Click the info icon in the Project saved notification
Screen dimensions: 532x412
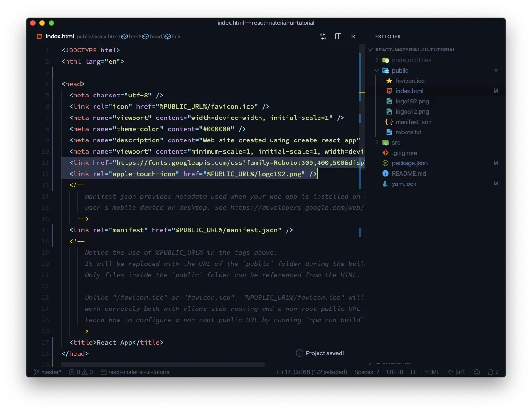[x=299, y=353]
